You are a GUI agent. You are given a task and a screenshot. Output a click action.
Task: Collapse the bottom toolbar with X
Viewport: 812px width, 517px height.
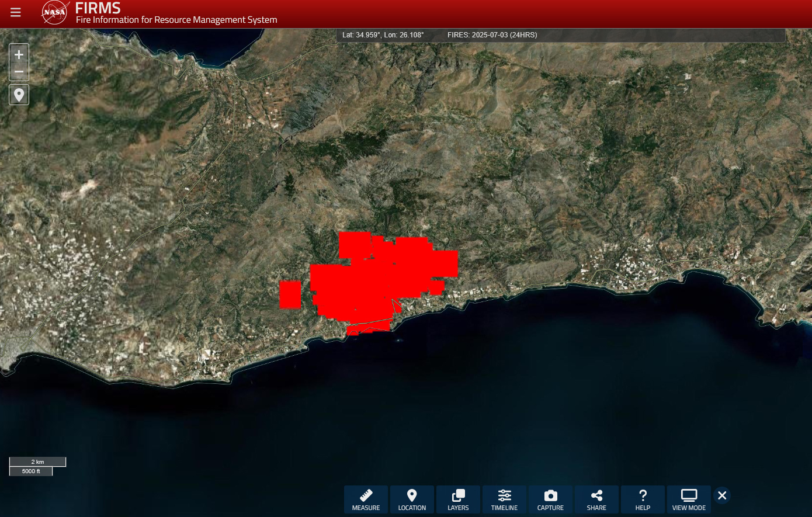tap(722, 495)
